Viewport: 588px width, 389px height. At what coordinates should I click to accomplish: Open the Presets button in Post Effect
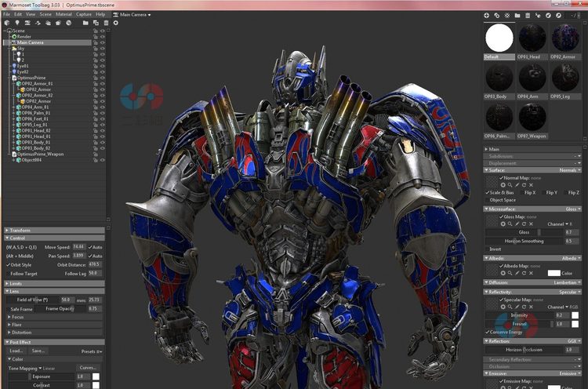tap(91, 351)
